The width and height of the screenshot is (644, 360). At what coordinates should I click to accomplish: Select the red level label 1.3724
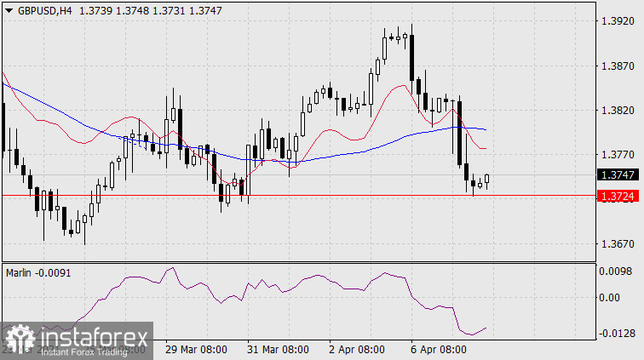(618, 197)
